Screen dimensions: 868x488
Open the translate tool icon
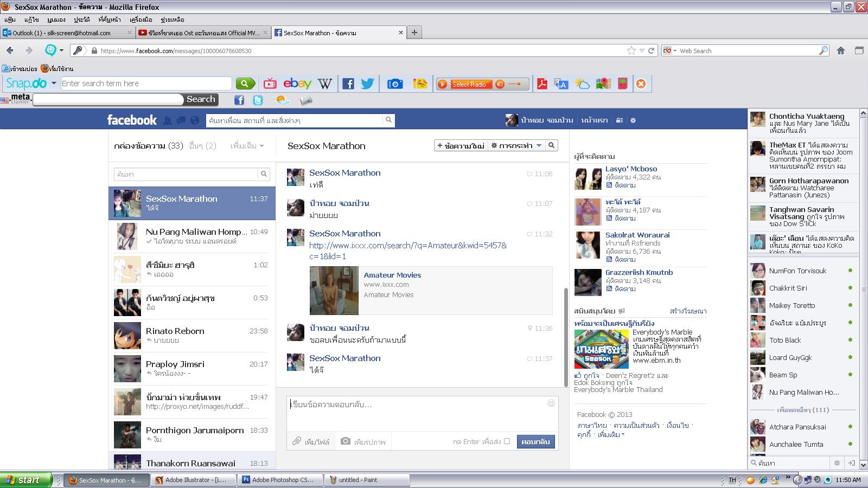[x=561, y=84]
